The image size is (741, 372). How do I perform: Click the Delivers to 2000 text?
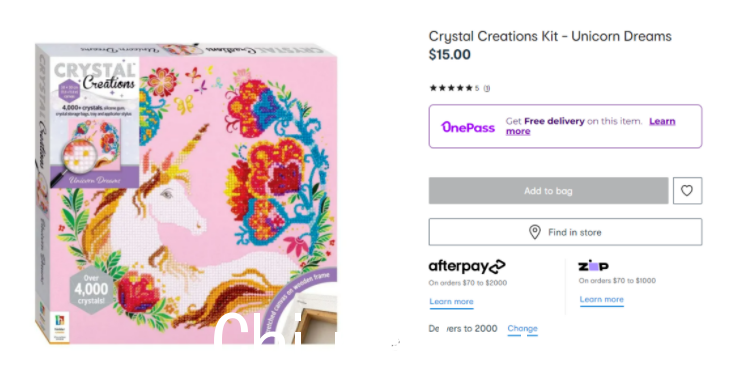(463, 329)
